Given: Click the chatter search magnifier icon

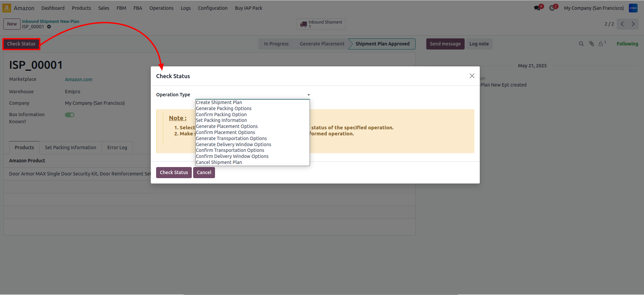Looking at the screenshot, I should 581,44.
